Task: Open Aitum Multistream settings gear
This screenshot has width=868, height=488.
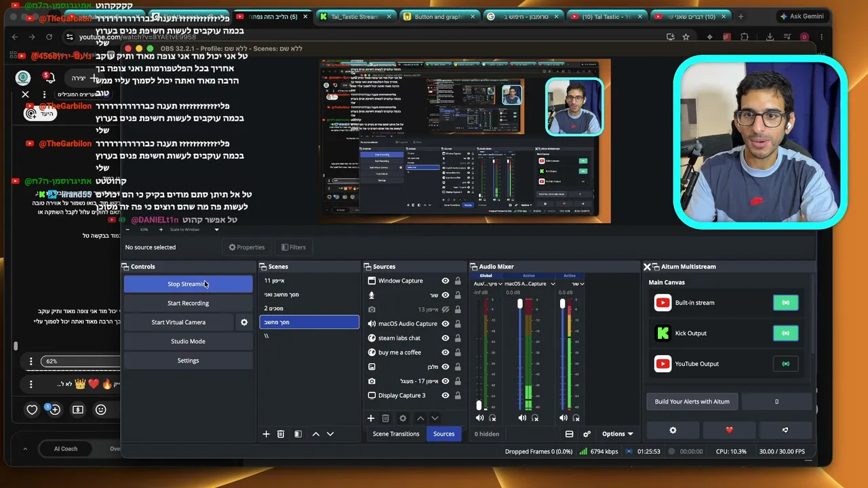Action: [x=673, y=430]
